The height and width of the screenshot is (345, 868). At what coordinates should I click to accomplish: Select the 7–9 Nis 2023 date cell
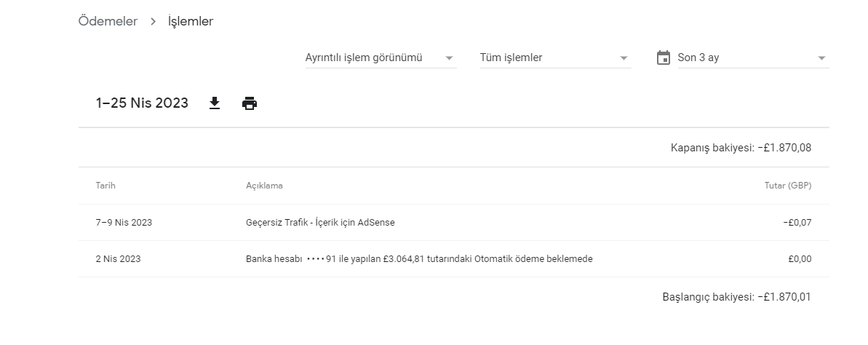[124, 223]
